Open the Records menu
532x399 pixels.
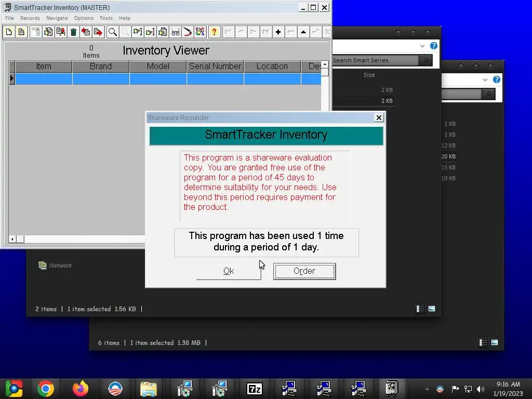(30, 18)
